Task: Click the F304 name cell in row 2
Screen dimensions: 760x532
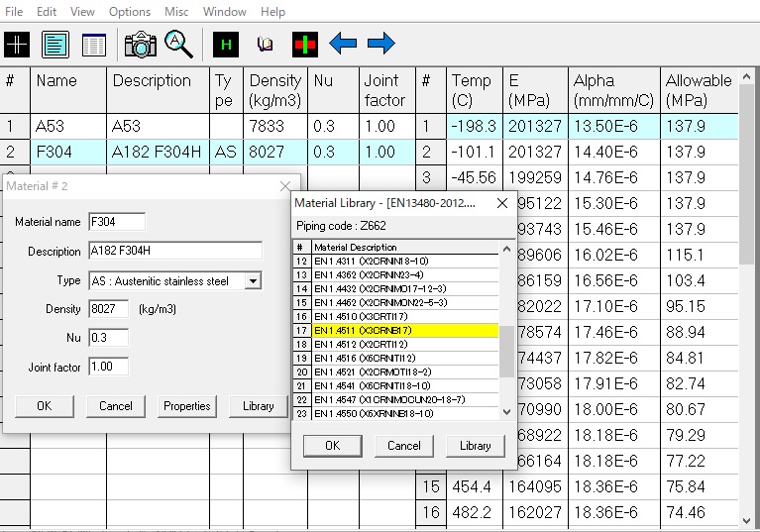Action: click(x=68, y=153)
